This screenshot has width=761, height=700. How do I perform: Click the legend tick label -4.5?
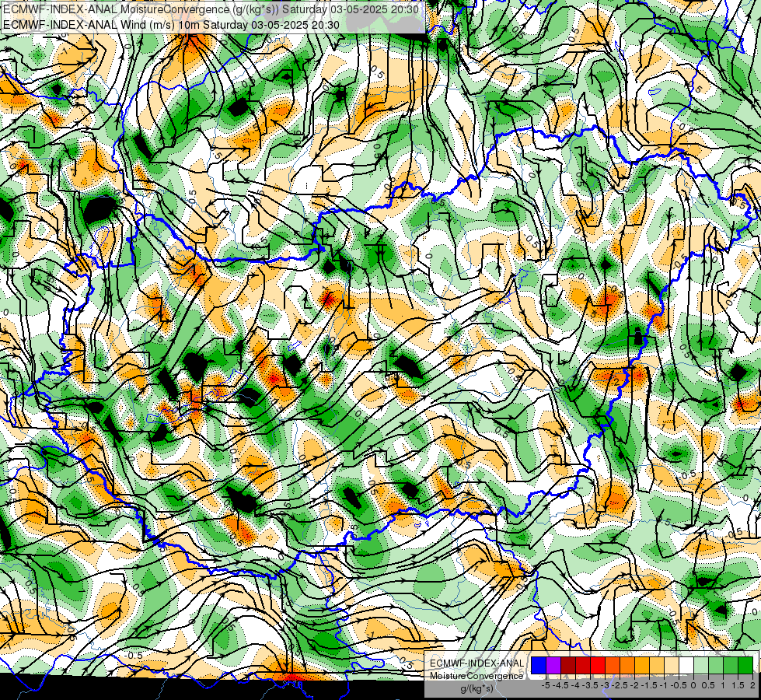pyautogui.click(x=560, y=685)
